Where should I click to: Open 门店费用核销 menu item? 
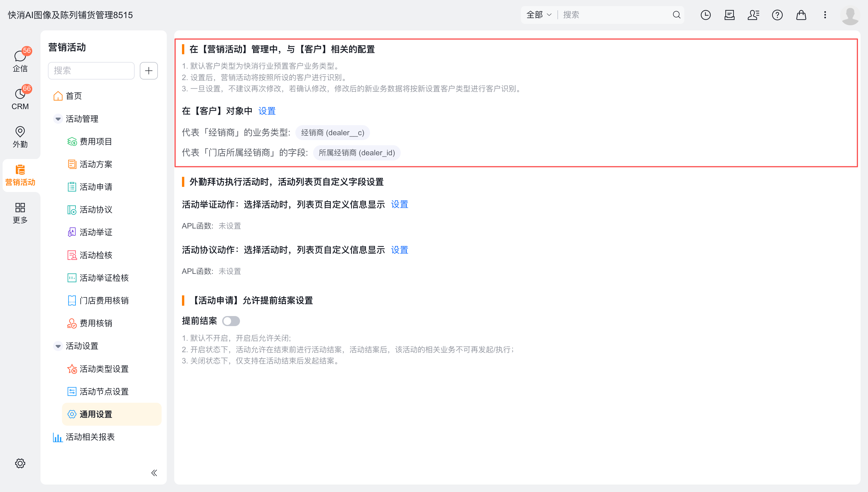click(x=98, y=301)
